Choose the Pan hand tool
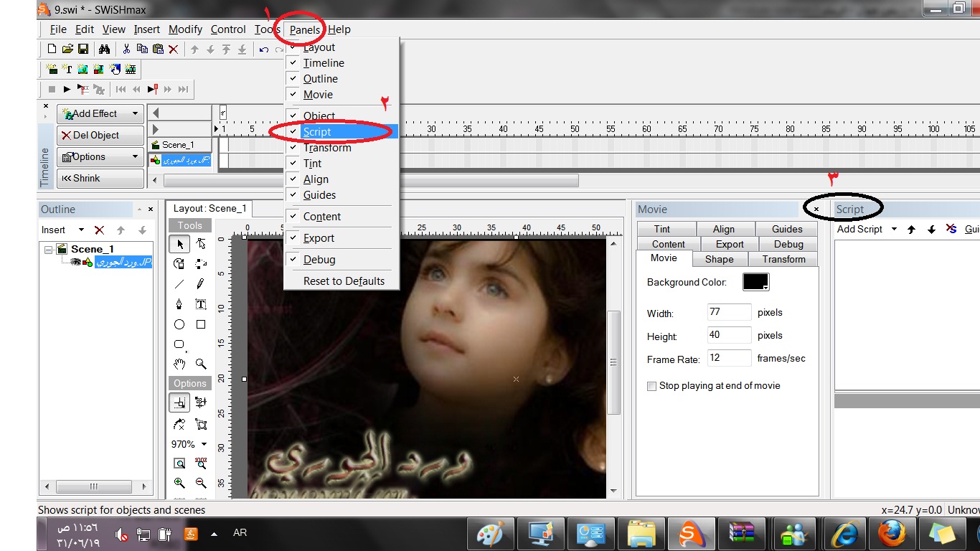This screenshot has width=980, height=551. click(179, 364)
